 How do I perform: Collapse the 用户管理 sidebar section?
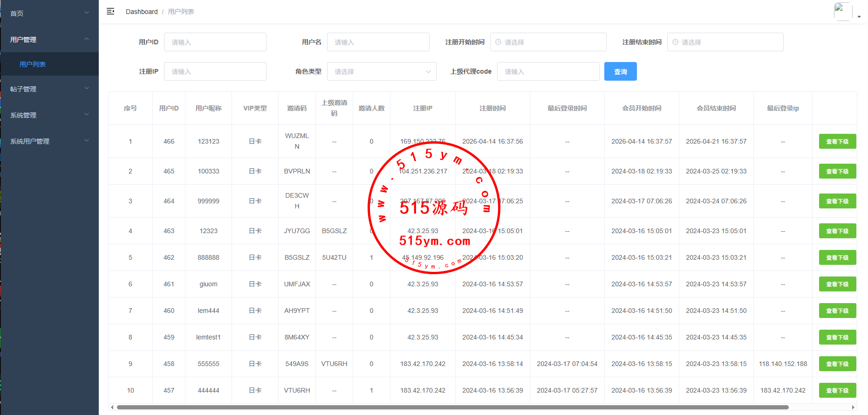click(x=49, y=39)
